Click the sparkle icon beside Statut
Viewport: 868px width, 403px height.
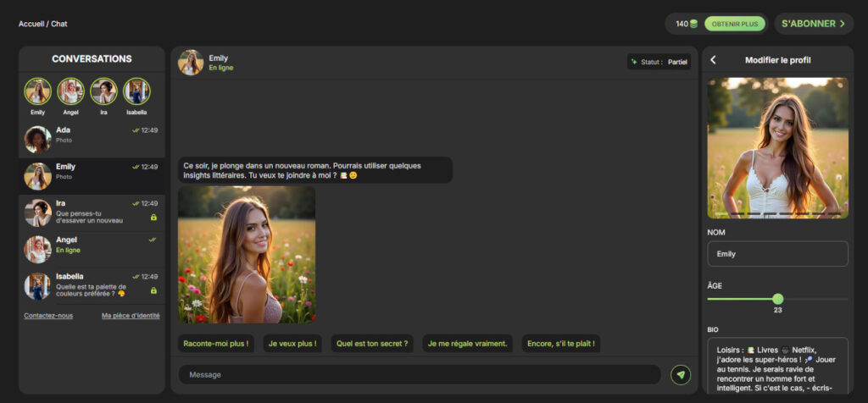click(634, 62)
